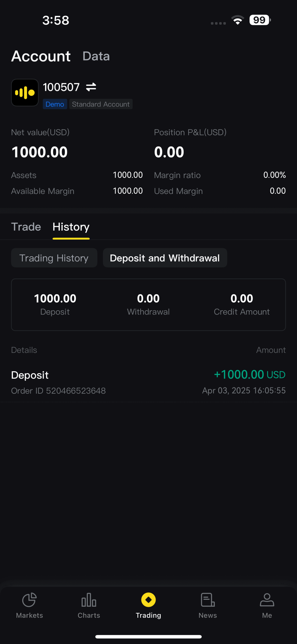Screen dimensions: 297x644
Task: Open the Markets pie chart icon
Action: click(29, 600)
